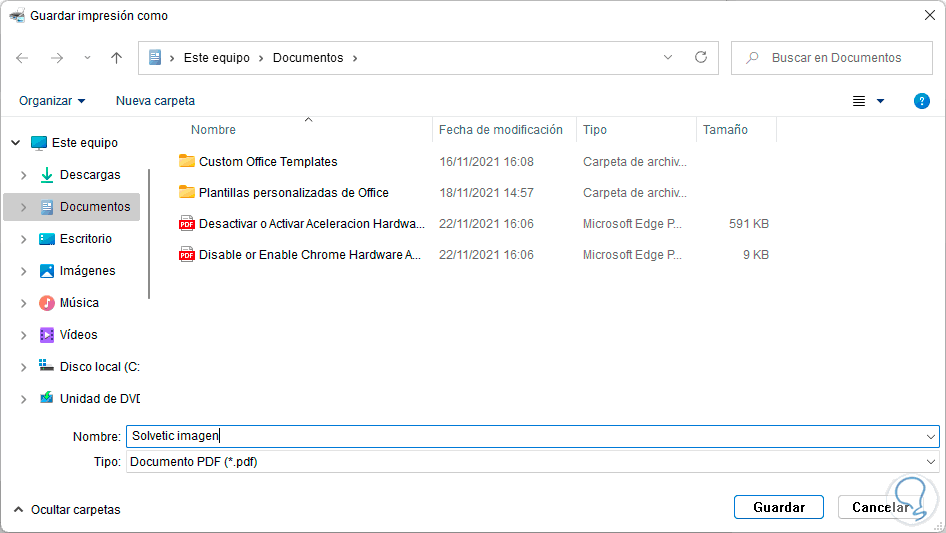Change the view layout icon

coord(859,101)
